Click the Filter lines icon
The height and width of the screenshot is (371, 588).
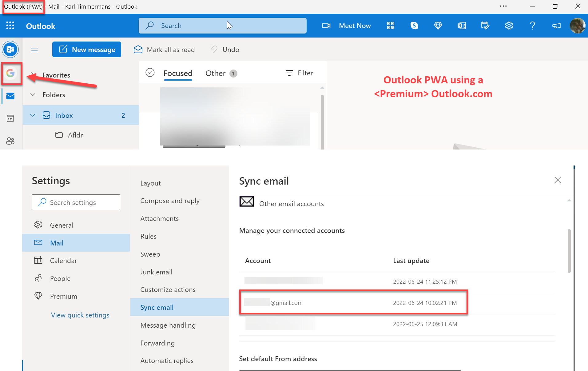289,73
